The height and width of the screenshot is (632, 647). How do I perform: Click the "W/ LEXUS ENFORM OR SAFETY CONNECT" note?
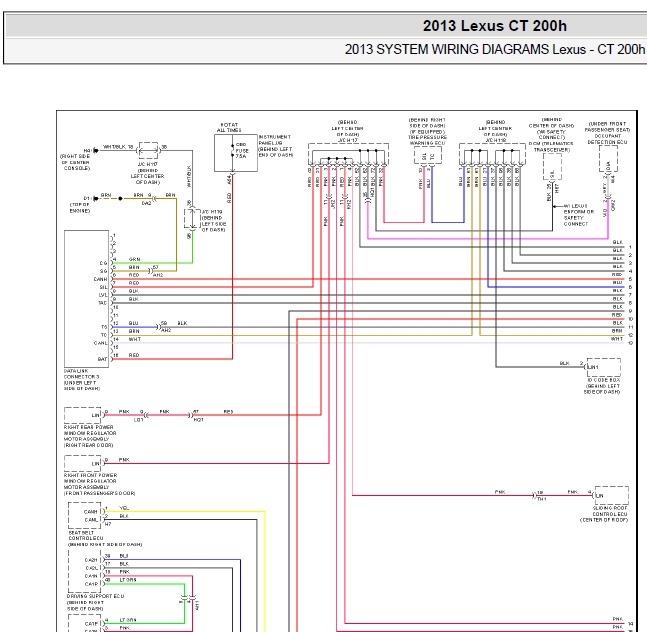(579, 215)
